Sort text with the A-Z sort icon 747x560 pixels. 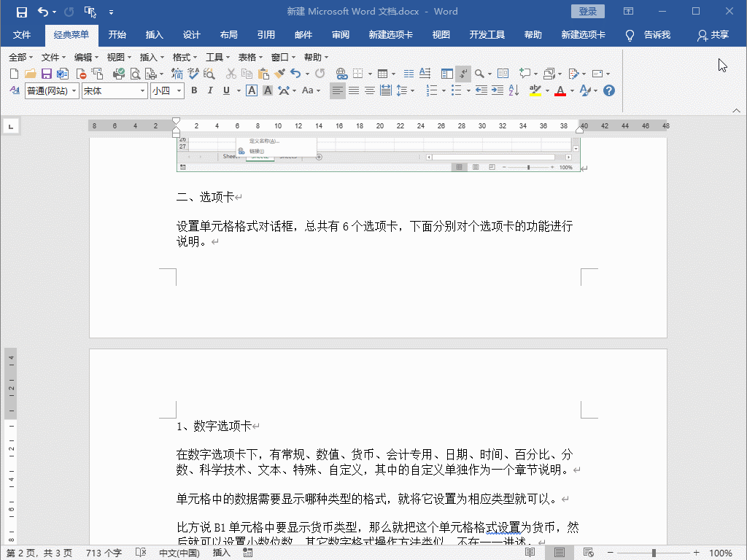tap(514, 90)
